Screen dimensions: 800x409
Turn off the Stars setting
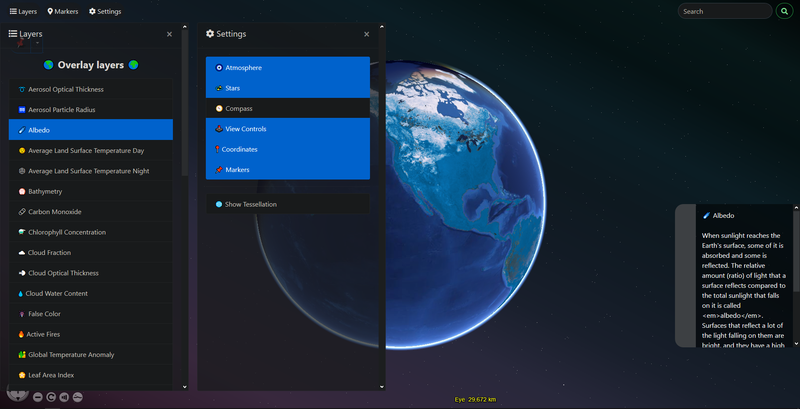pos(288,88)
